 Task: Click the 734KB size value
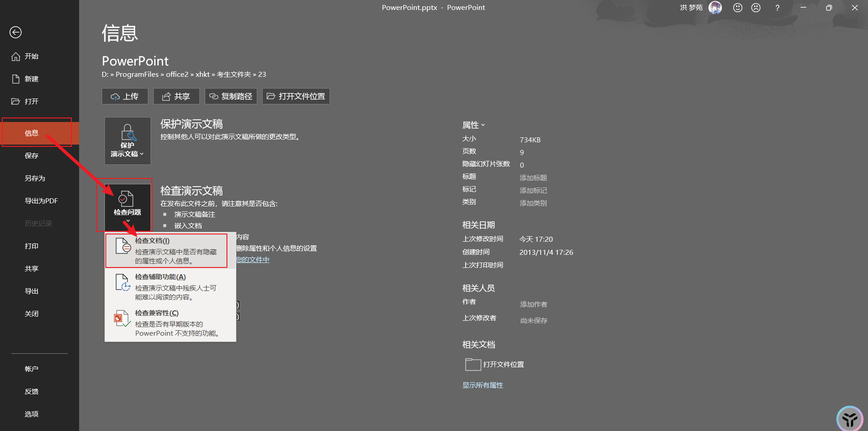[x=530, y=140]
